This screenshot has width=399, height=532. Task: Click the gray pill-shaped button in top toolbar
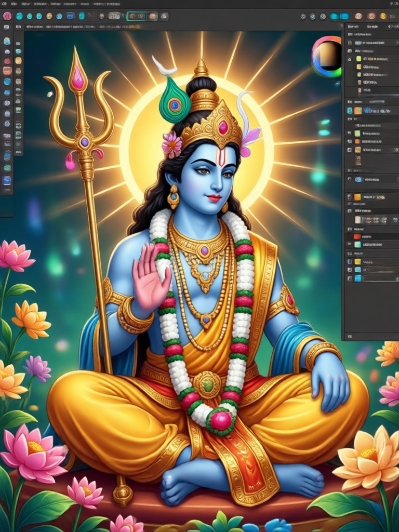click(x=114, y=16)
